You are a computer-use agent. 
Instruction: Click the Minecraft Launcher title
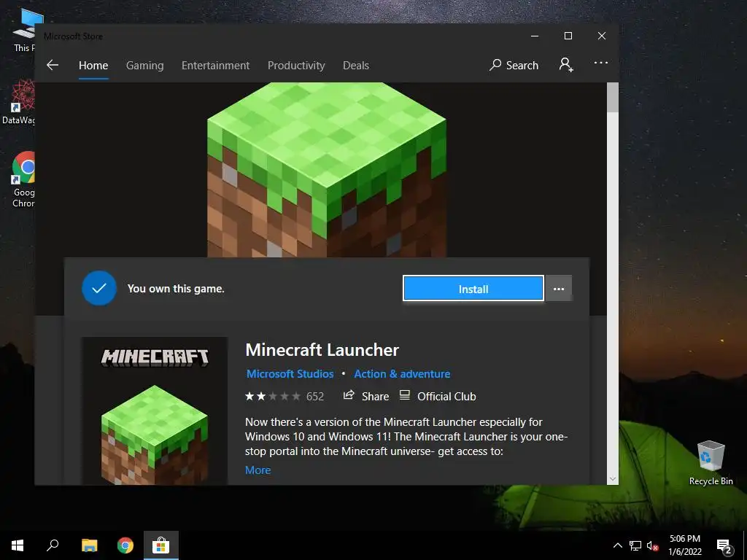pyautogui.click(x=322, y=350)
